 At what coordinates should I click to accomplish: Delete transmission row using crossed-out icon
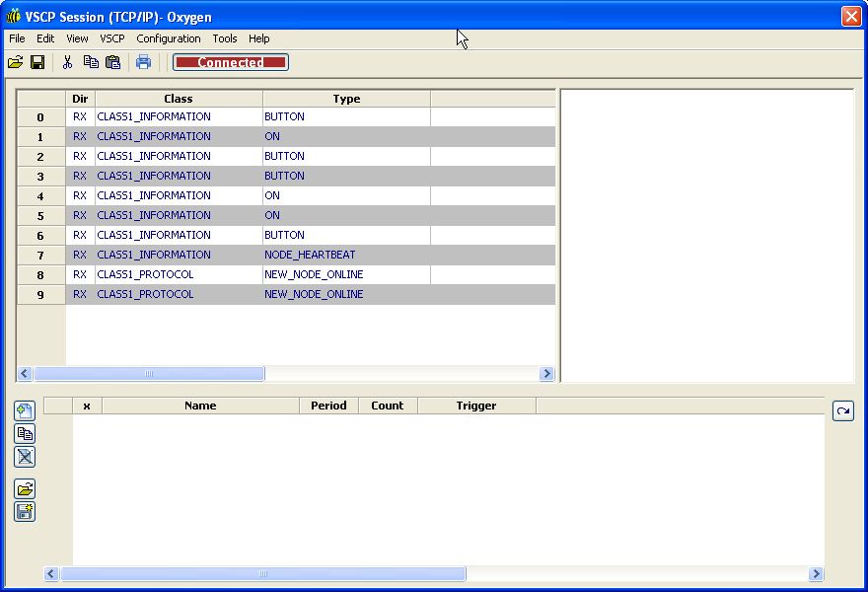pos(25,457)
